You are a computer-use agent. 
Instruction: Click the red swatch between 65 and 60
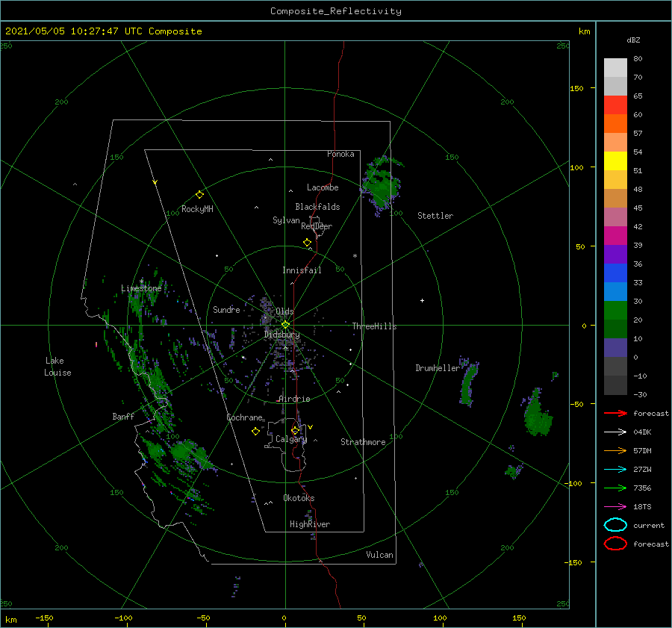615,105
